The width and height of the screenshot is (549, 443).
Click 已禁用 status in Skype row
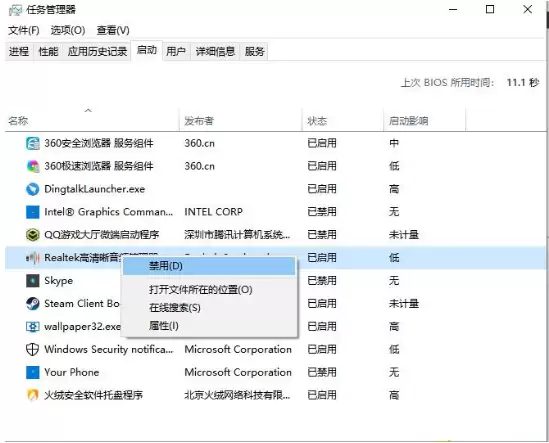322,281
